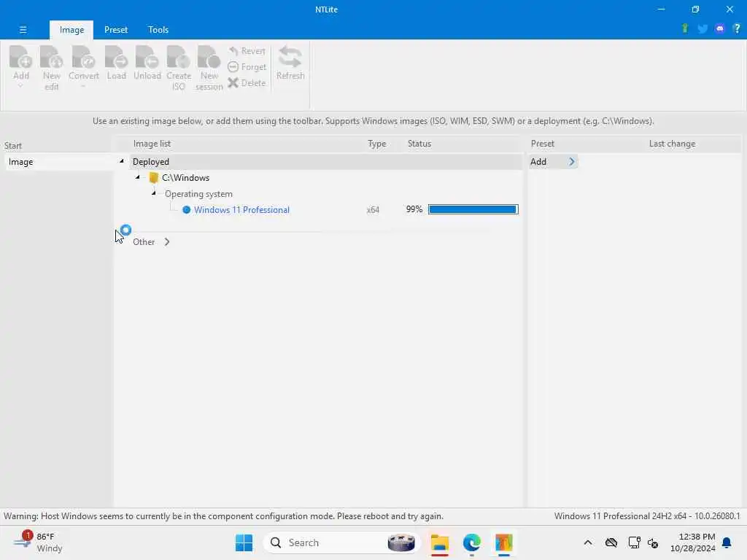Click the Forget toolbar button
The width and height of the screenshot is (747, 560).
247,67
